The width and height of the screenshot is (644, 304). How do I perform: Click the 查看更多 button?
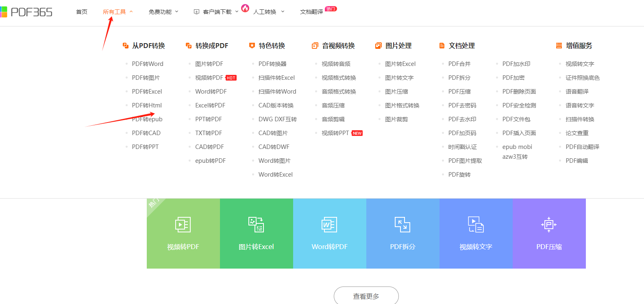point(366,296)
